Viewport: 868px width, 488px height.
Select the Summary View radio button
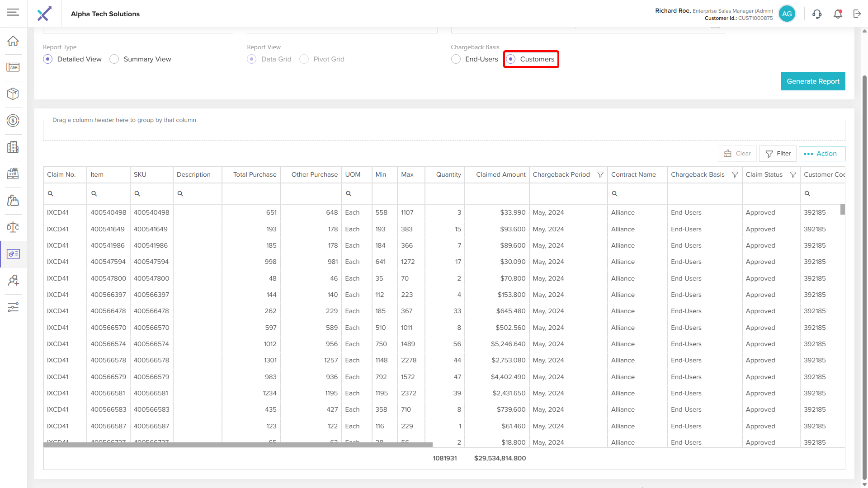[x=114, y=59]
